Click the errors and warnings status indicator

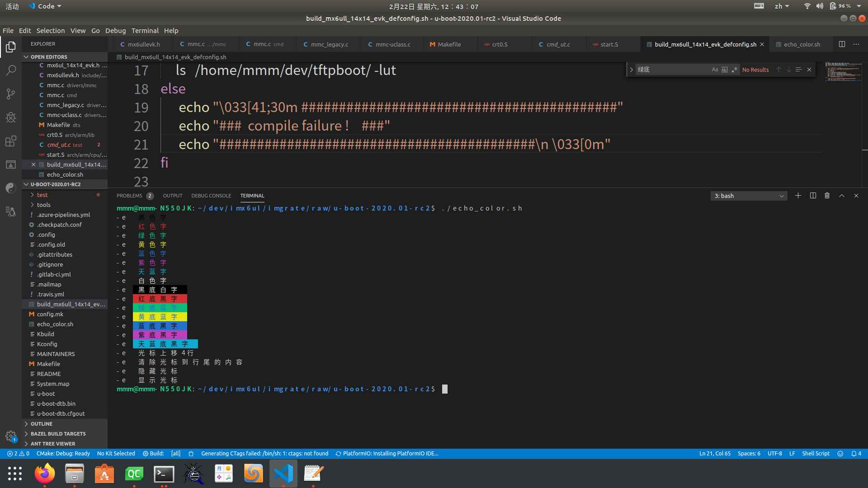18,453
